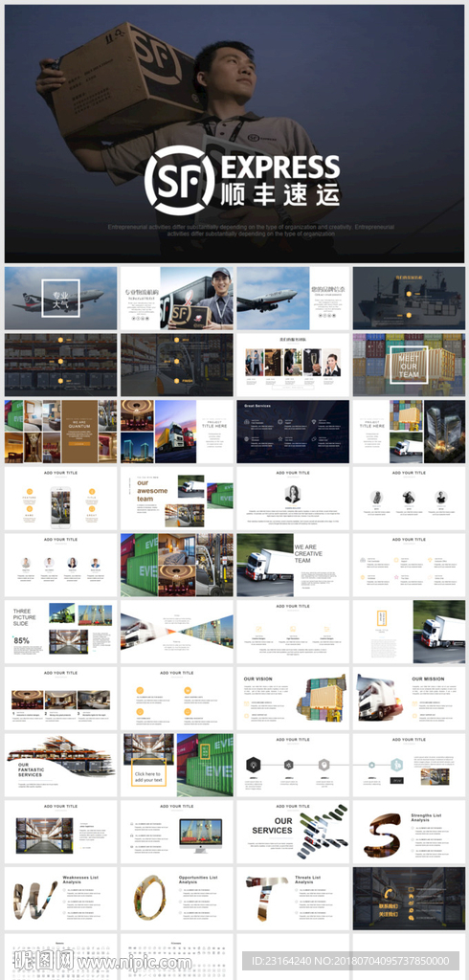Click the MEET OUR TEAM framed text
This screenshot has height=980, width=469.
(x=409, y=365)
